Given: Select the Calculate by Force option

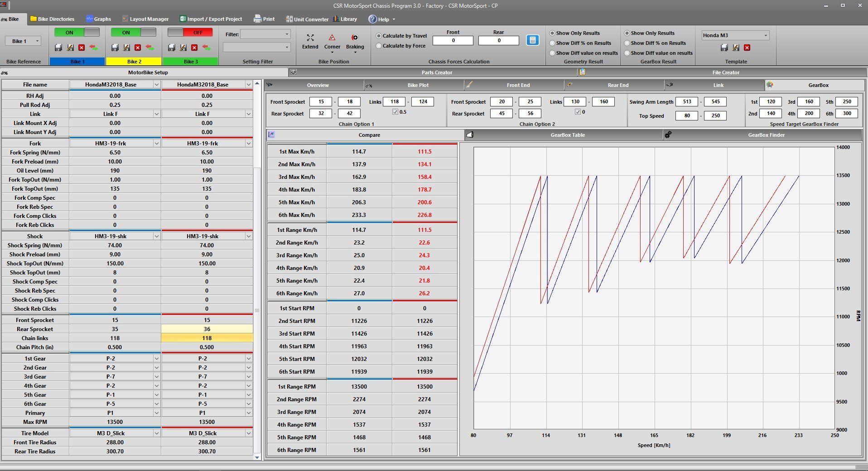Looking at the screenshot, I should [x=379, y=46].
